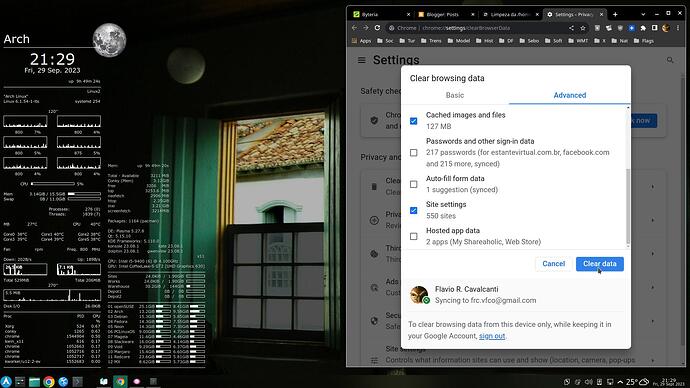The image size is (690, 388).
Task: Follow the sign out link
Action: tap(492, 336)
